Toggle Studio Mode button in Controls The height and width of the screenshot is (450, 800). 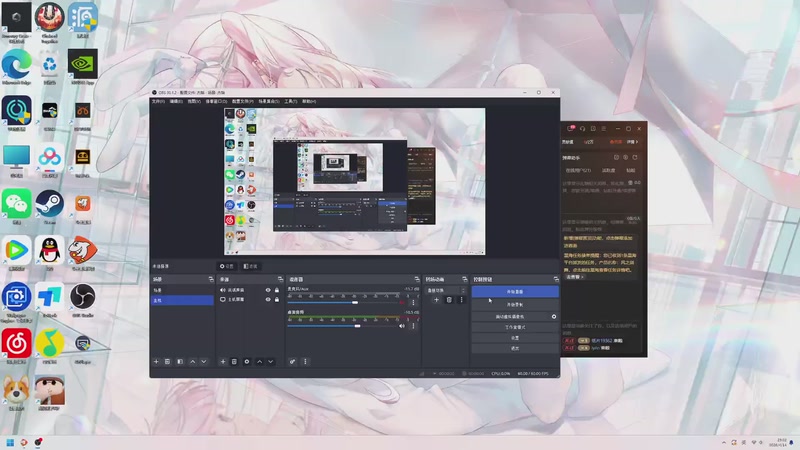pos(515,327)
